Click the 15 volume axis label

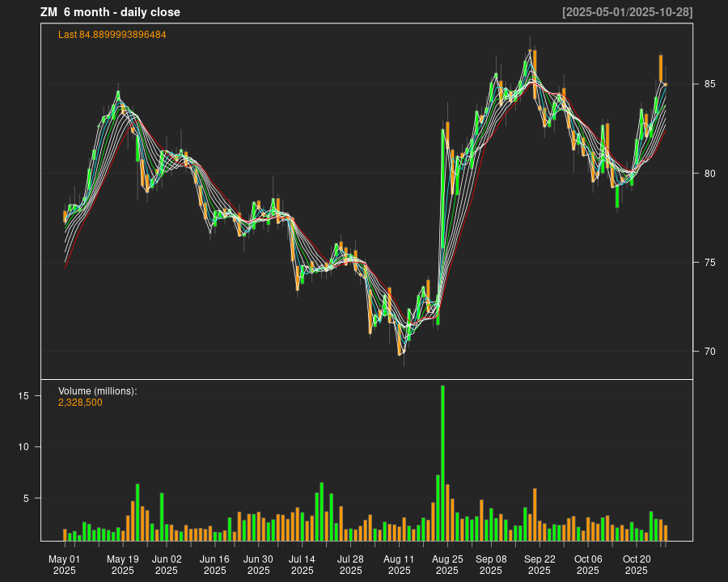coord(24,395)
